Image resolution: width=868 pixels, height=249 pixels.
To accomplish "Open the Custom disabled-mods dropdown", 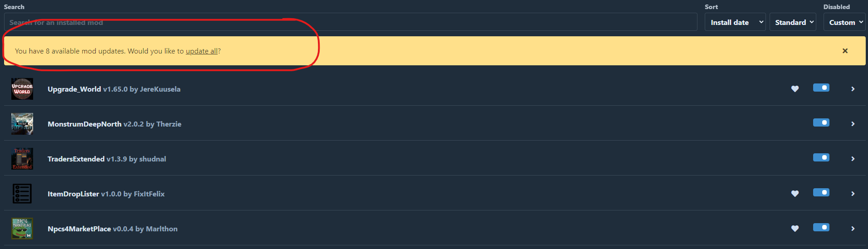I will (x=844, y=22).
